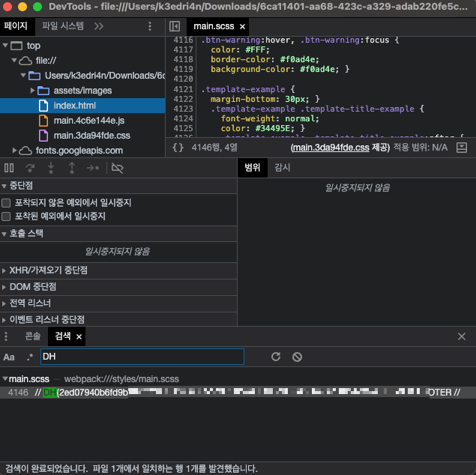Switch to the 감시 tab
The width and height of the screenshot is (476, 475).
[283, 168]
